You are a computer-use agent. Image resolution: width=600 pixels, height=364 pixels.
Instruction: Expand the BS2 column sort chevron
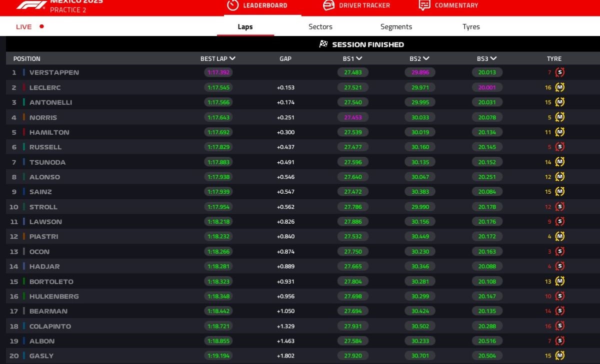[426, 59]
